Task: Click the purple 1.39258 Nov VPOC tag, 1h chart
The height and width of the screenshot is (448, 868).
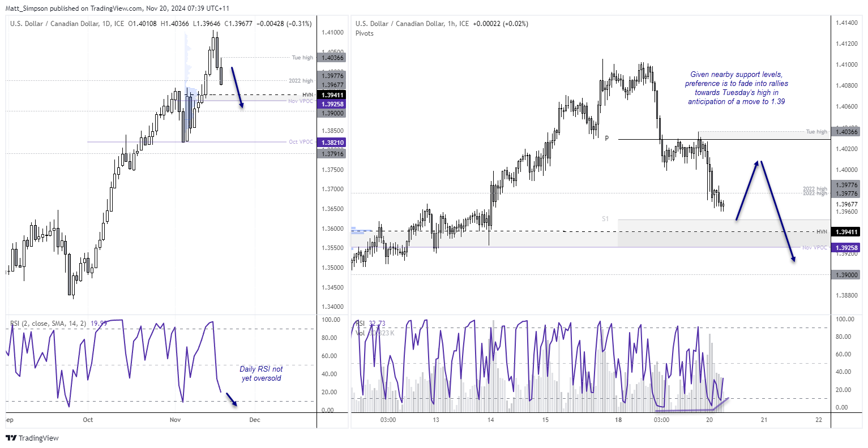Action: tap(845, 248)
